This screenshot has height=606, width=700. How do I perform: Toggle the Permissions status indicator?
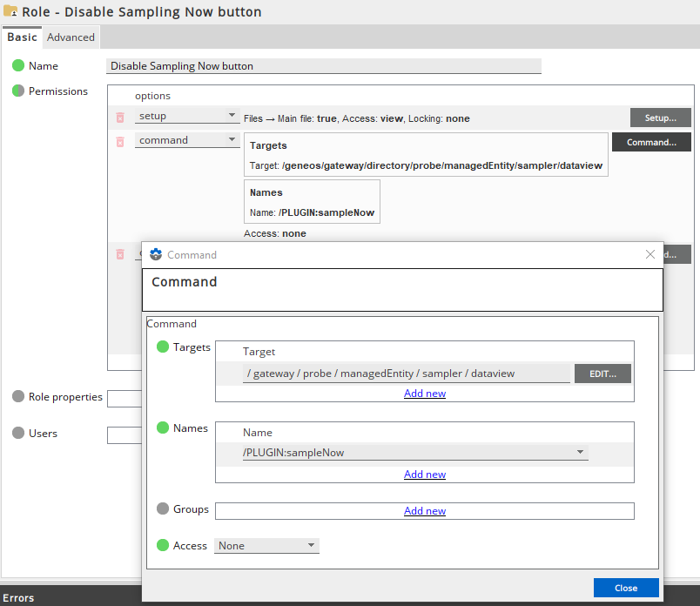pyautogui.click(x=18, y=91)
